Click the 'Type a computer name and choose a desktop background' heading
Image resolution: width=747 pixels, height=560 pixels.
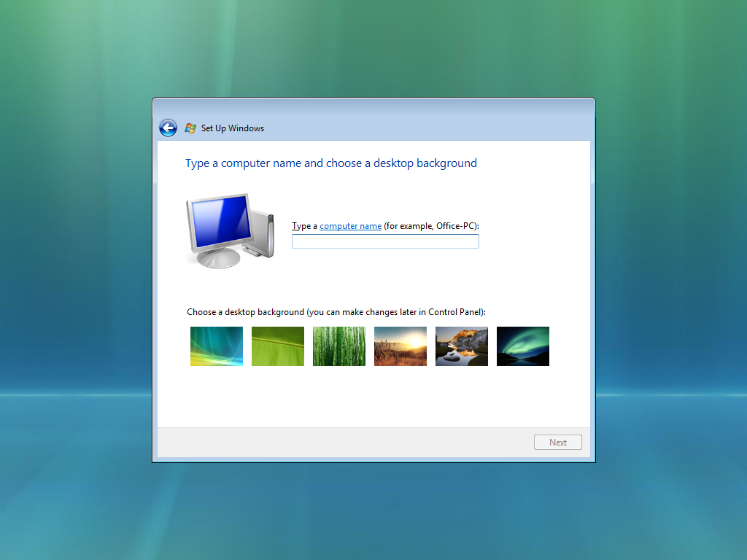(331, 163)
